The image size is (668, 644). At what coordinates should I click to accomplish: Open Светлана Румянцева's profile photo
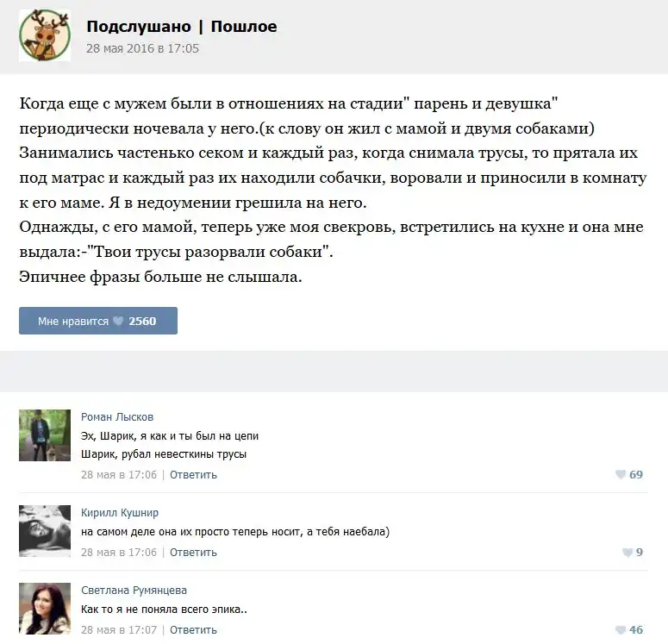coord(45,609)
